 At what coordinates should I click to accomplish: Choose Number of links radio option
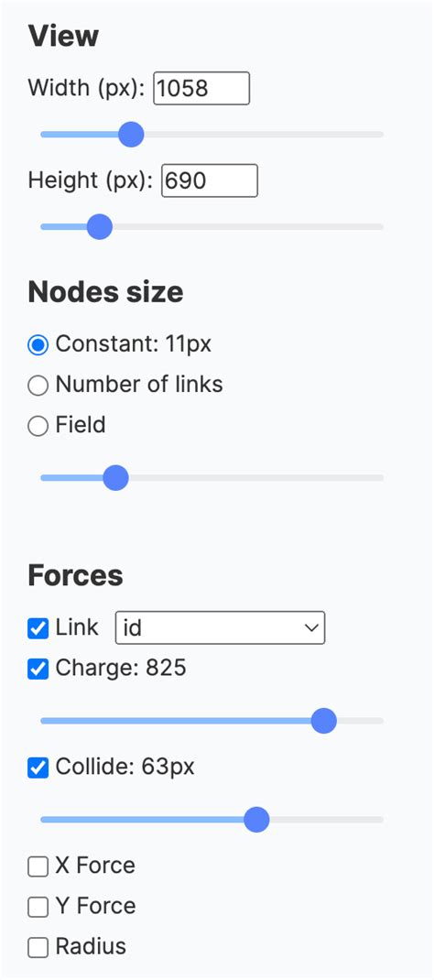click(x=38, y=386)
